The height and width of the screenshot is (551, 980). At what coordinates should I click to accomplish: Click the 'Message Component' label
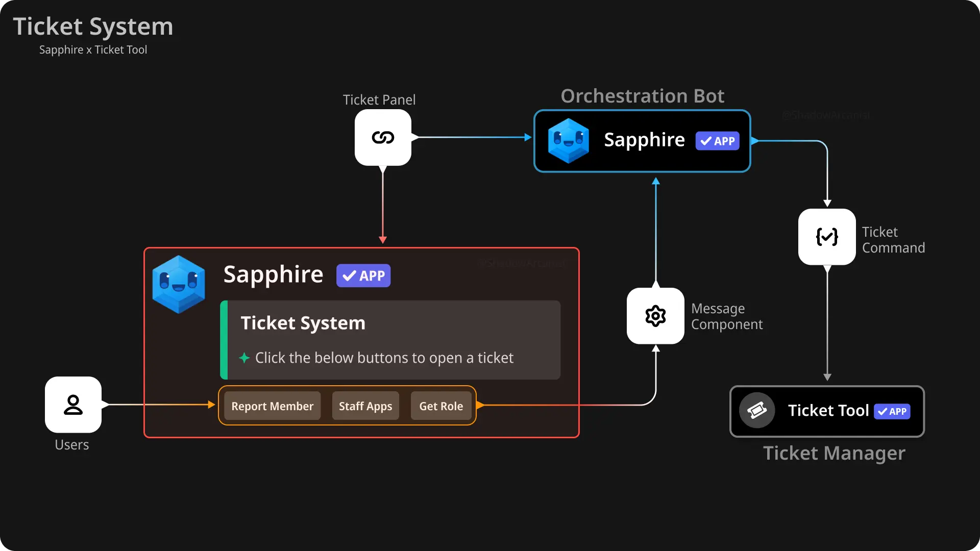click(x=727, y=316)
